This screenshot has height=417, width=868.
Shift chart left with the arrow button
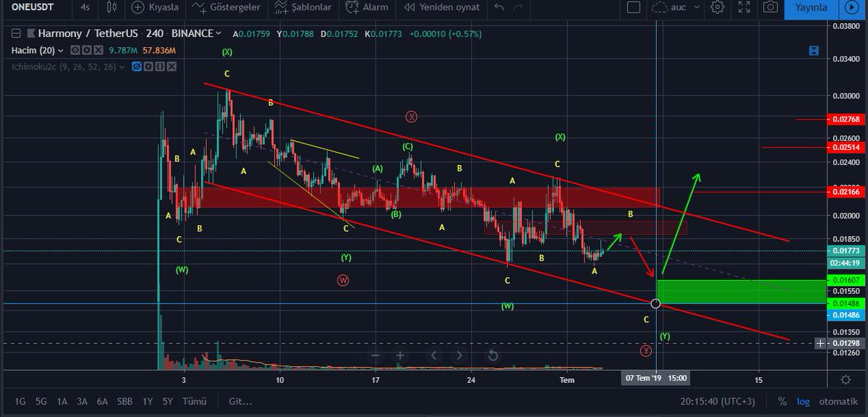434,355
